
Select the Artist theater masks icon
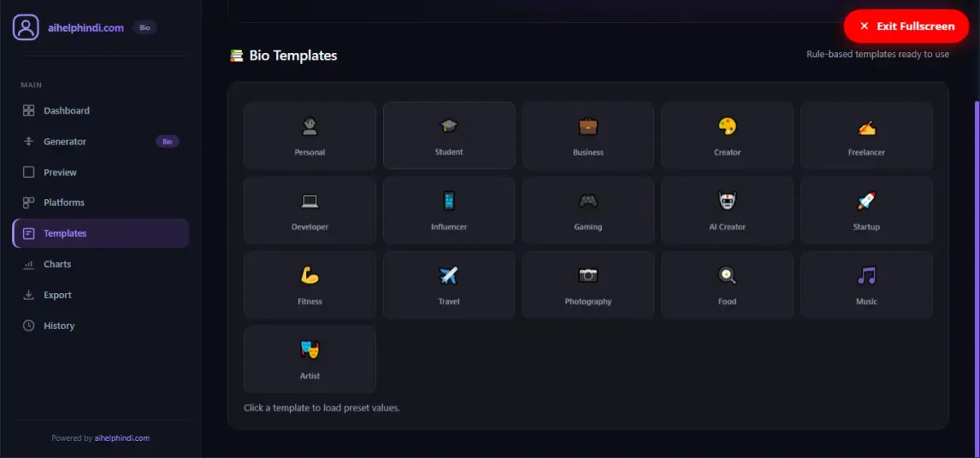pos(310,349)
